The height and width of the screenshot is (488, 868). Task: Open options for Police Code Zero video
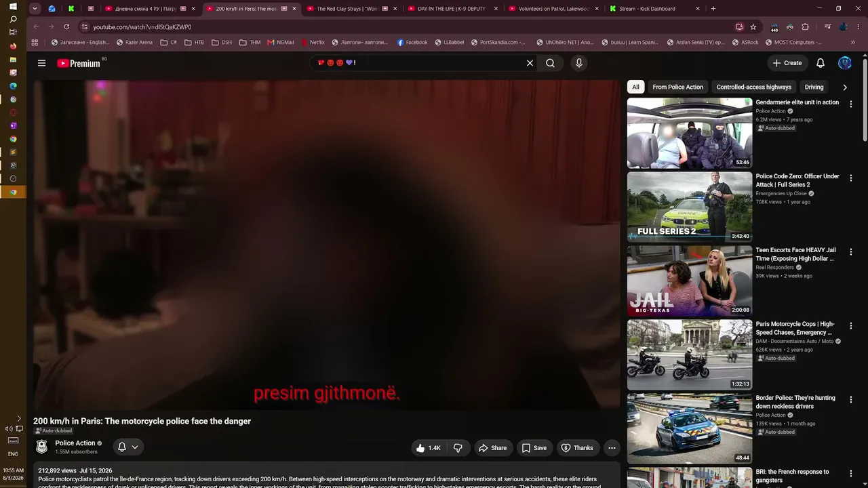851,178
